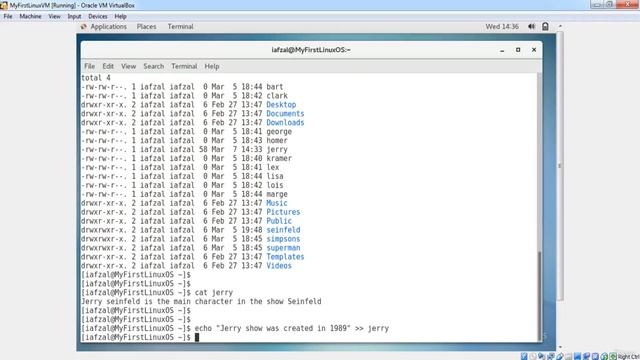Click the "lex" file name
Image resolution: width=640 pixels, height=360 pixels.
(273, 167)
